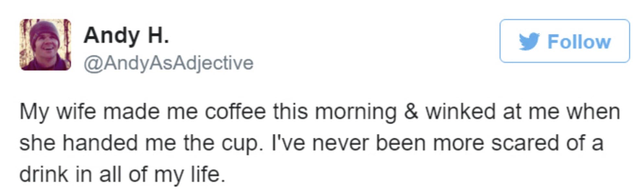Click the blue bird logo inside Follow button
The image size is (644, 194).
528,41
